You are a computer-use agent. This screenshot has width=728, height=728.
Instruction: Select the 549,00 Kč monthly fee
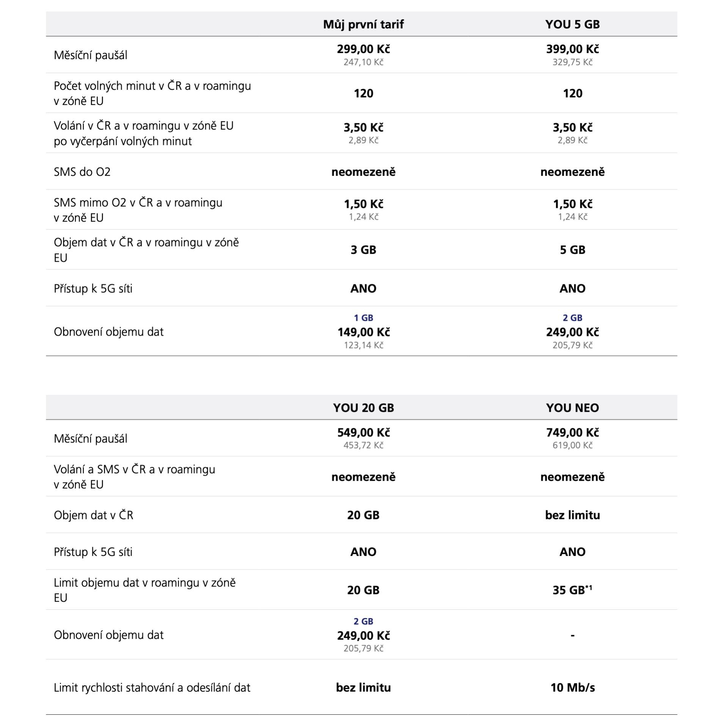[363, 432]
